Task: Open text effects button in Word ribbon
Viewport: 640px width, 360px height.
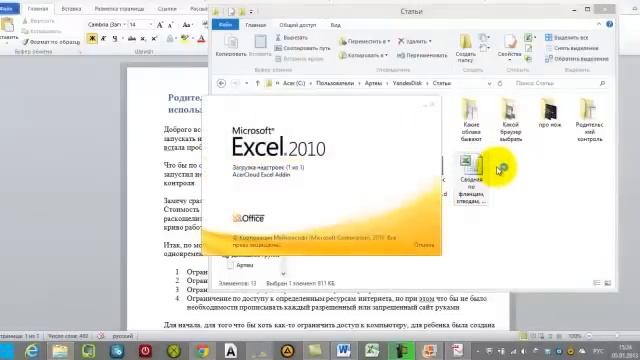Action: tap(170, 38)
